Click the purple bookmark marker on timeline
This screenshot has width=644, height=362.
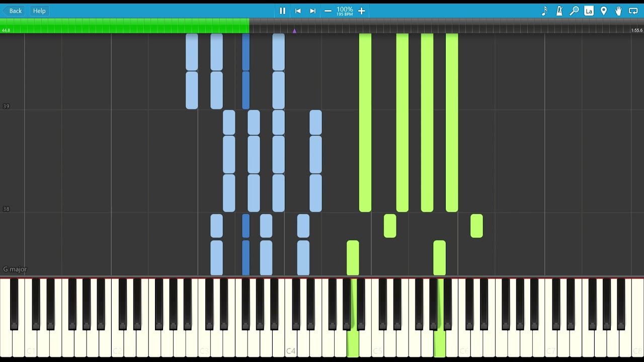click(294, 31)
